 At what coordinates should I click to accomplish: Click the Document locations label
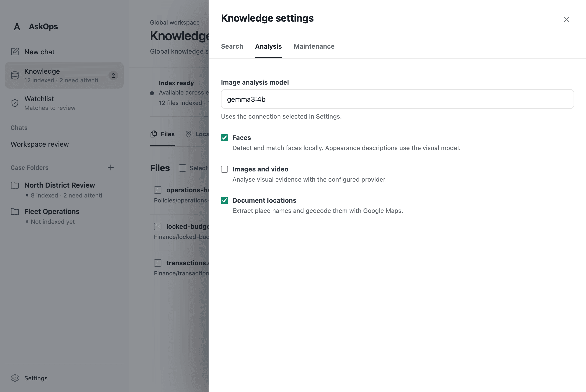point(264,200)
